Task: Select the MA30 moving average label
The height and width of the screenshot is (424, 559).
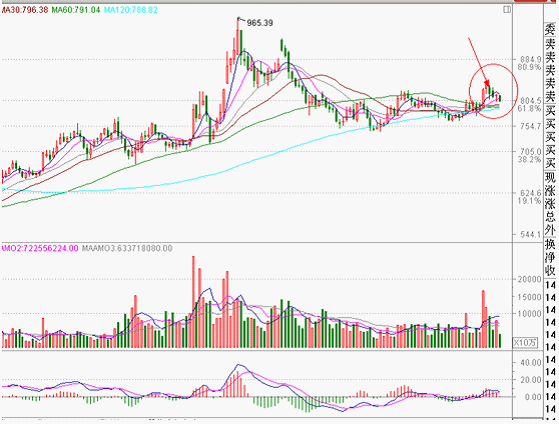Action: [24, 10]
